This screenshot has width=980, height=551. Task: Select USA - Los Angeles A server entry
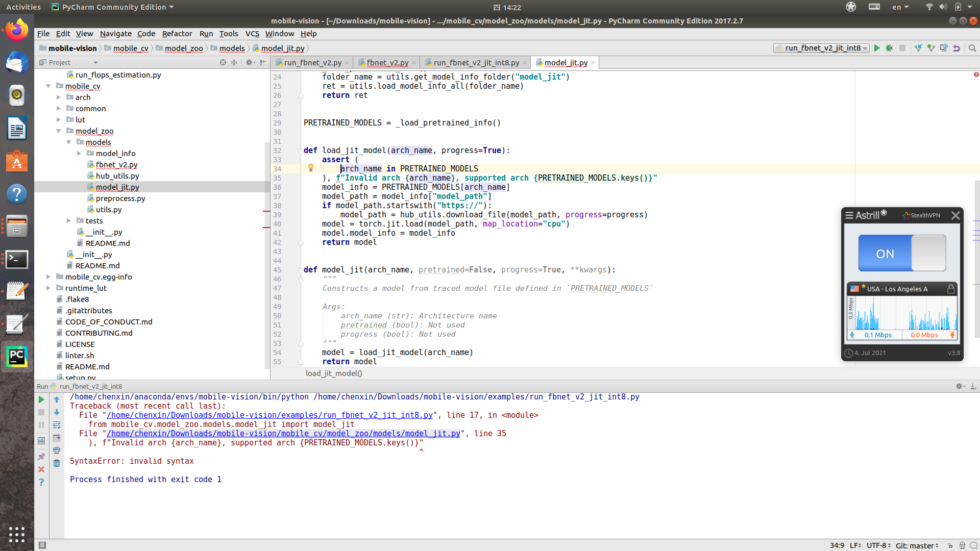898,289
